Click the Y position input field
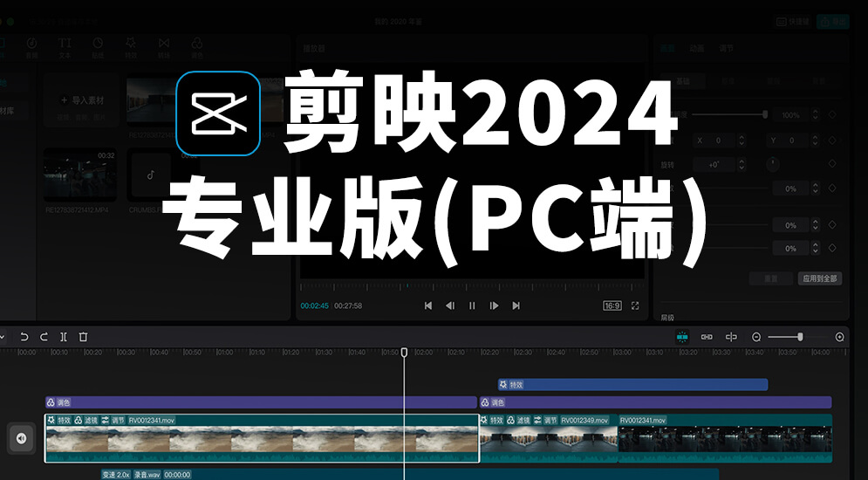This screenshot has height=480, width=868. [x=789, y=140]
